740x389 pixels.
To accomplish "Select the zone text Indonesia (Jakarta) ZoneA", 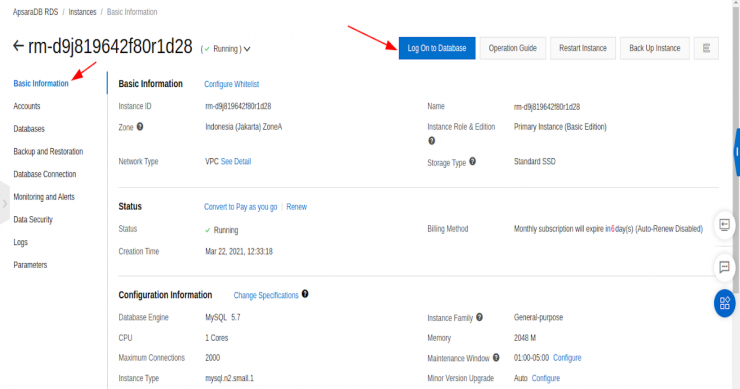I will click(244, 127).
